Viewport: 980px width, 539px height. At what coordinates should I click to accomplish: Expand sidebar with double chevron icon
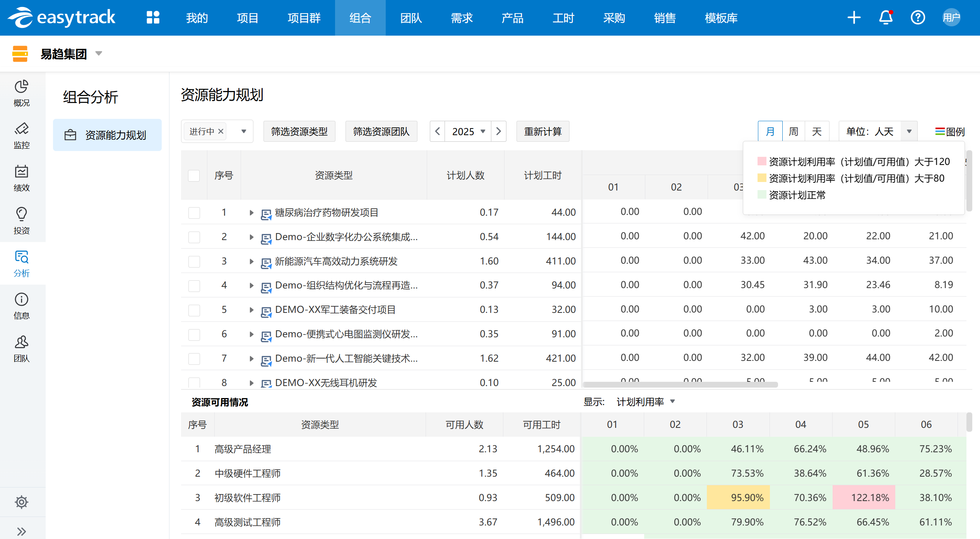click(22, 531)
